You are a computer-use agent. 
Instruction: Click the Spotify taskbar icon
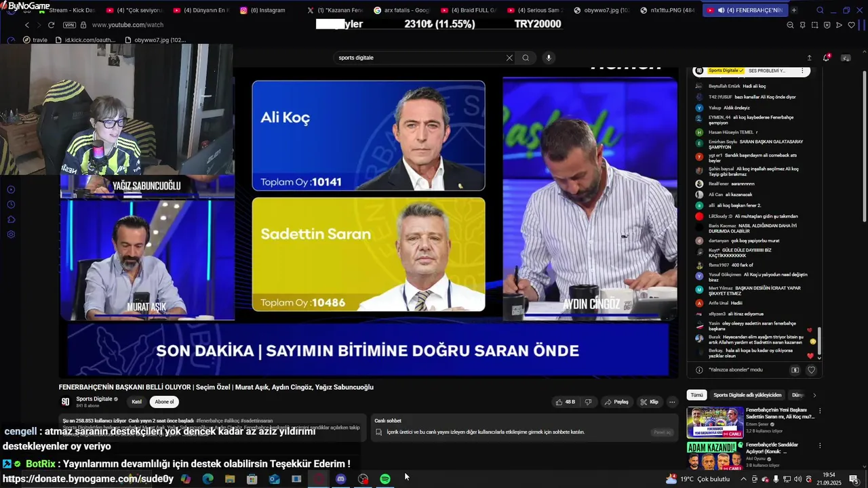point(385,479)
